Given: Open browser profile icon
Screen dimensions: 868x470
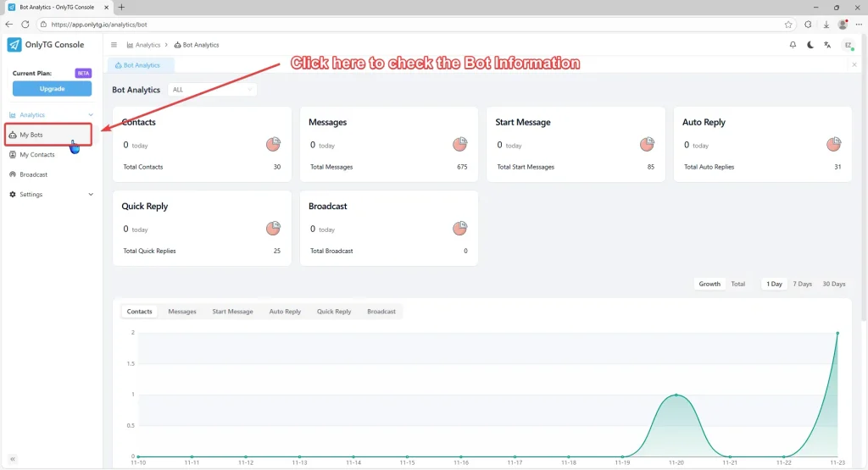Looking at the screenshot, I should point(843,25).
